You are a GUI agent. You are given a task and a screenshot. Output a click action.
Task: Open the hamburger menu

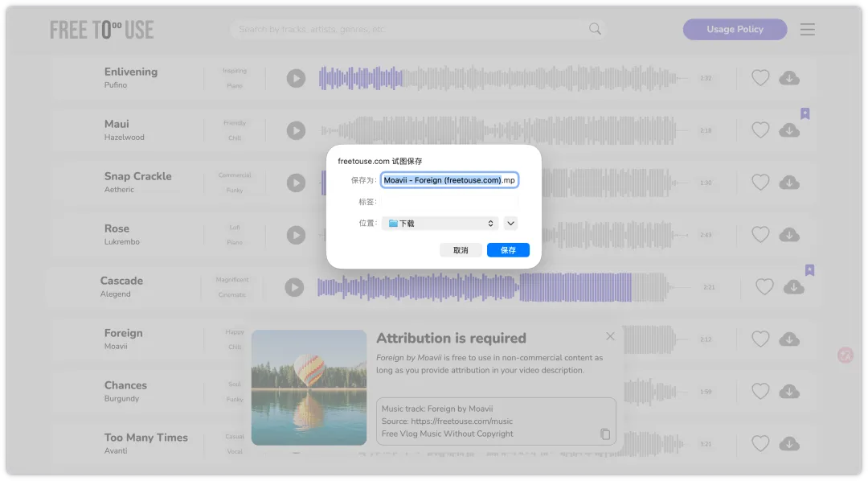pyautogui.click(x=807, y=30)
